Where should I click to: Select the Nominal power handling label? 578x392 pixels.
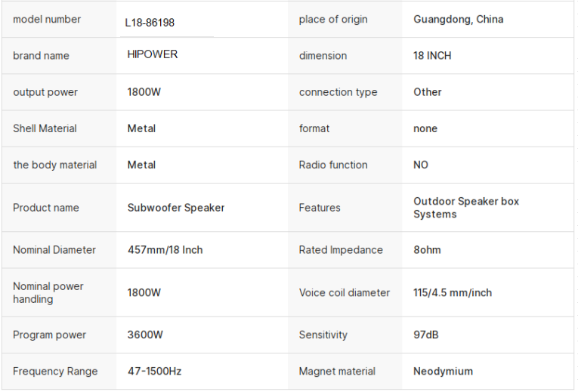coord(48,292)
